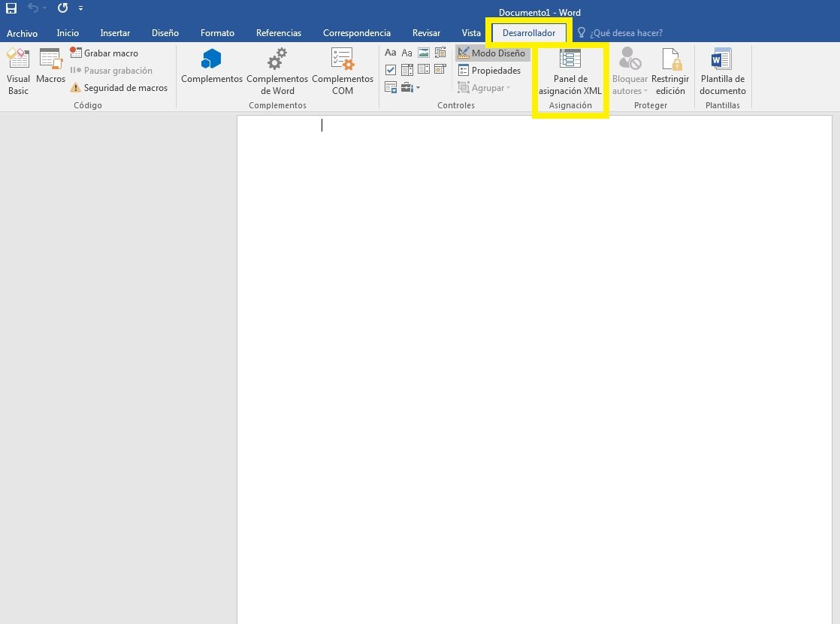Open the Macros dialog
Viewport: 840px width, 624px height.
50,66
